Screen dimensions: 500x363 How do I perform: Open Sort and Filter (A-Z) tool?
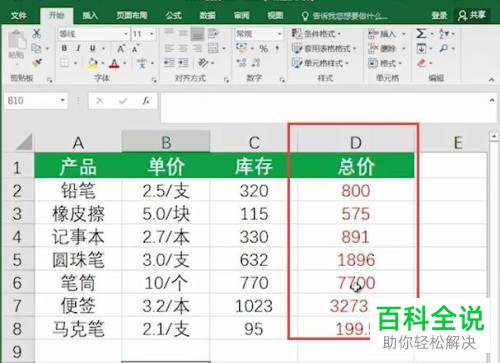[x=444, y=33]
